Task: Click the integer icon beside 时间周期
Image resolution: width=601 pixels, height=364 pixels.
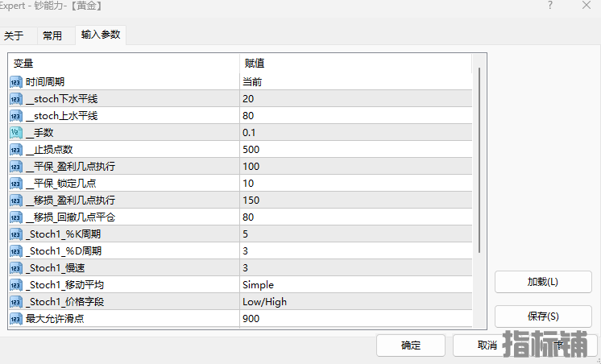Action: coord(16,82)
